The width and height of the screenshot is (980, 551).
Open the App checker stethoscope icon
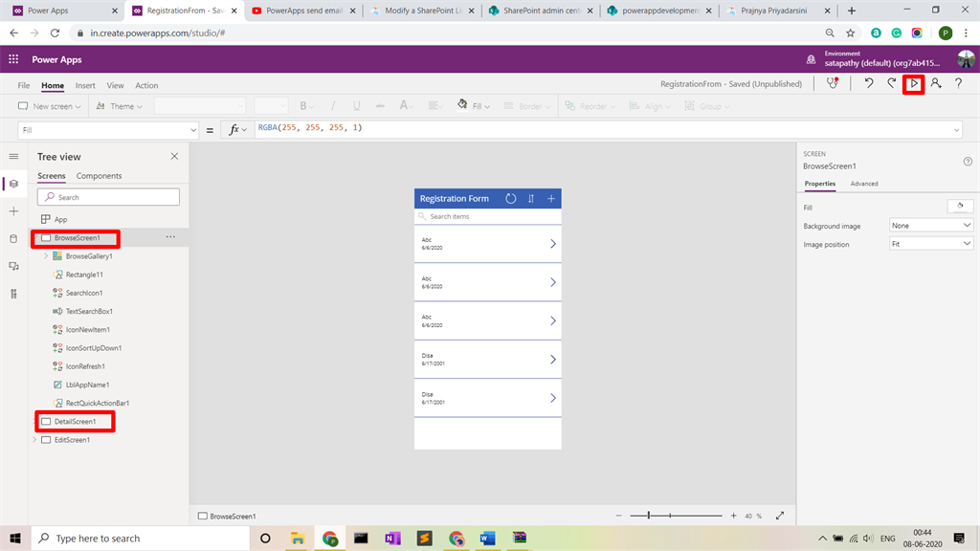pyautogui.click(x=833, y=84)
